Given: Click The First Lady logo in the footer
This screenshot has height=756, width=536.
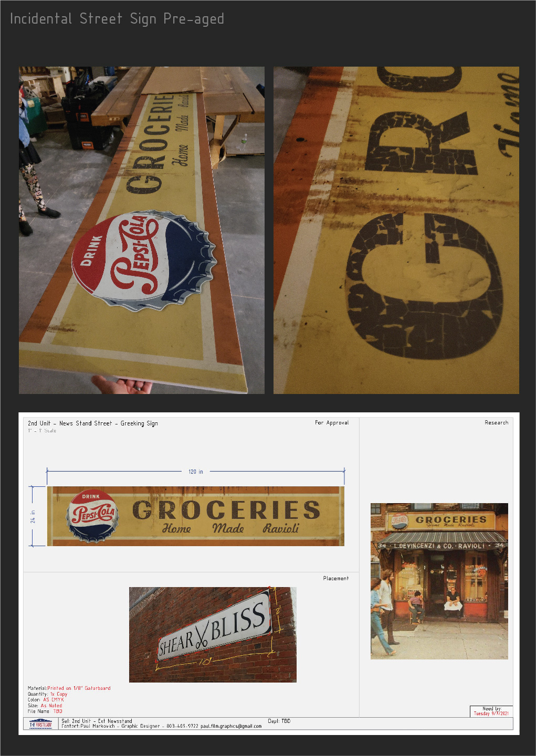Looking at the screenshot, I should [40, 724].
